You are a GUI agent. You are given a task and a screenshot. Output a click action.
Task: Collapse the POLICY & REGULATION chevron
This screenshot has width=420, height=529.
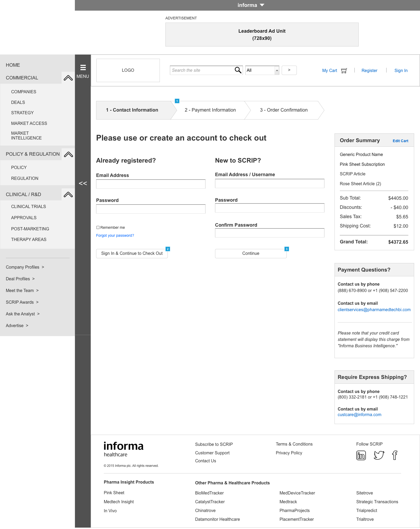click(68, 154)
